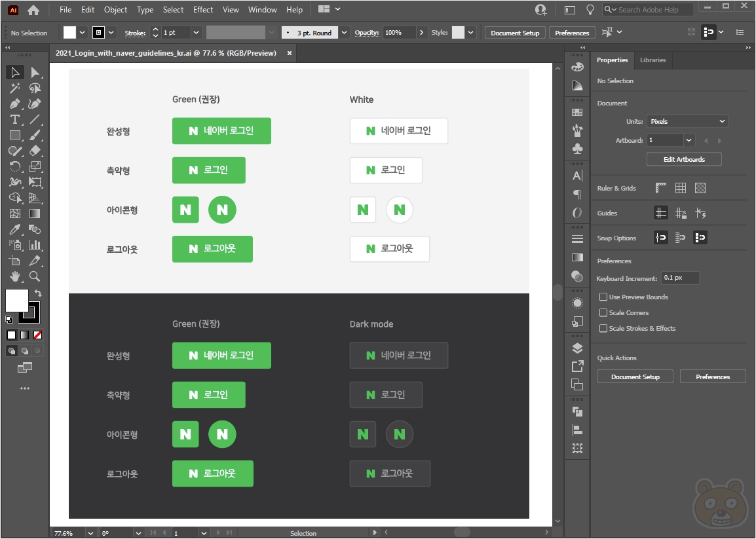Open the Object menu

pos(116,10)
